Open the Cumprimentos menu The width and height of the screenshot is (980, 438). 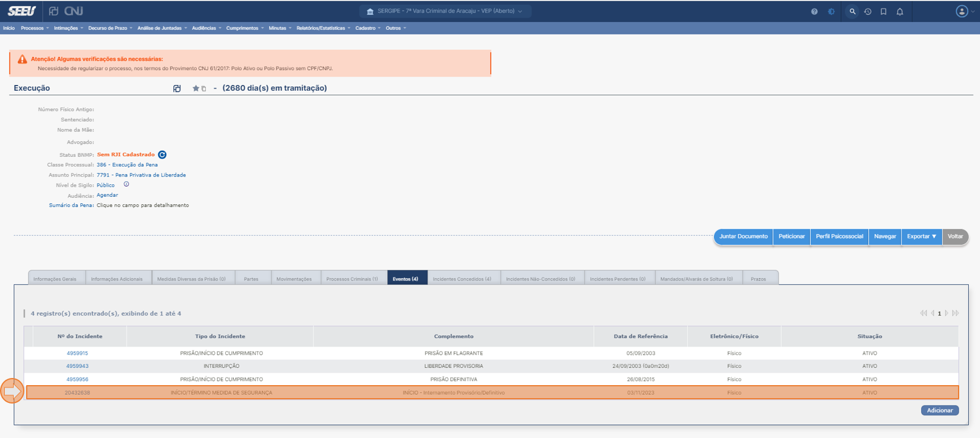tap(245, 28)
